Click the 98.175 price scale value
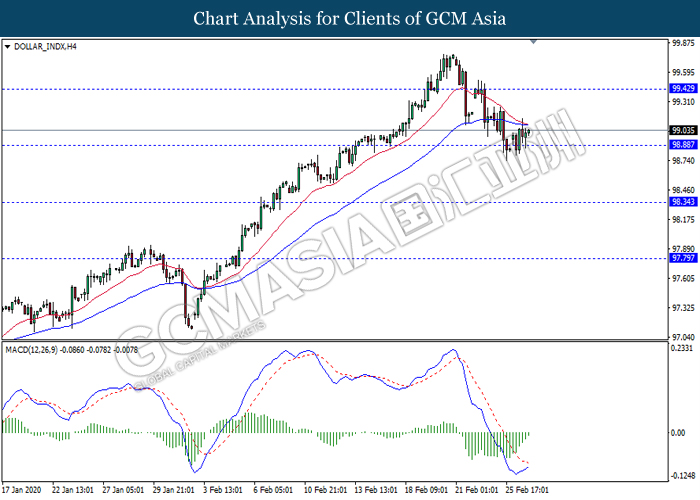The height and width of the screenshot is (500, 700). point(683,220)
